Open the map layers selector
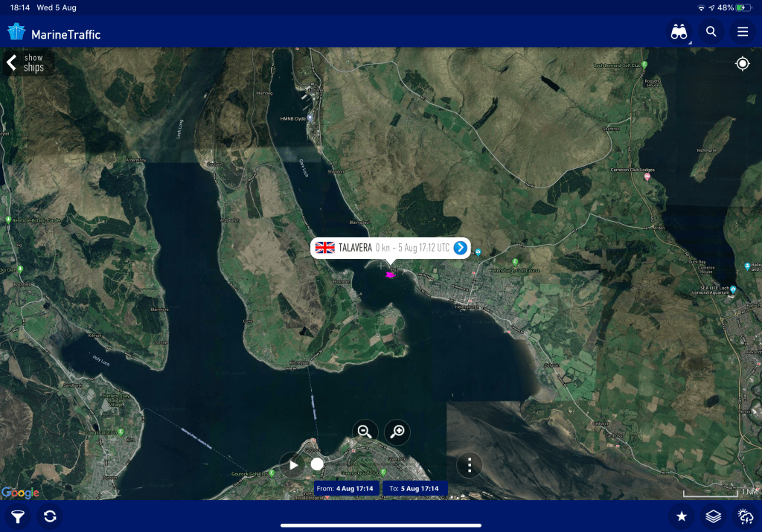This screenshot has height=532, width=762. pos(713,516)
